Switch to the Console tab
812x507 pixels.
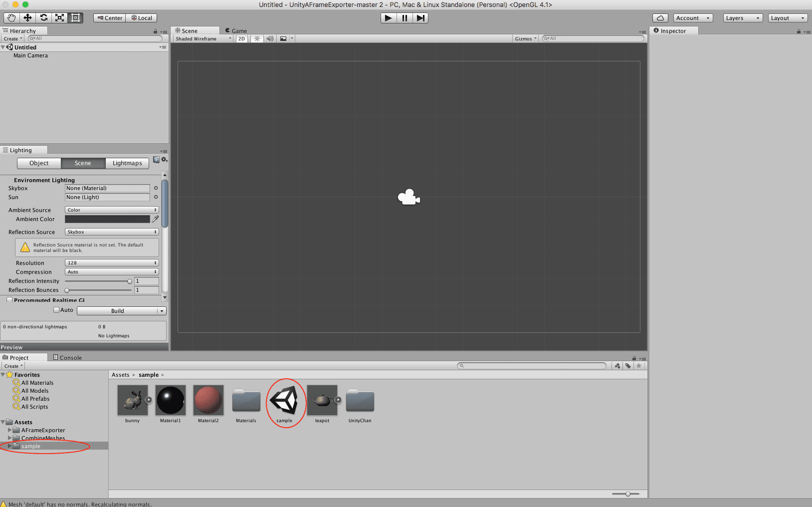point(67,358)
